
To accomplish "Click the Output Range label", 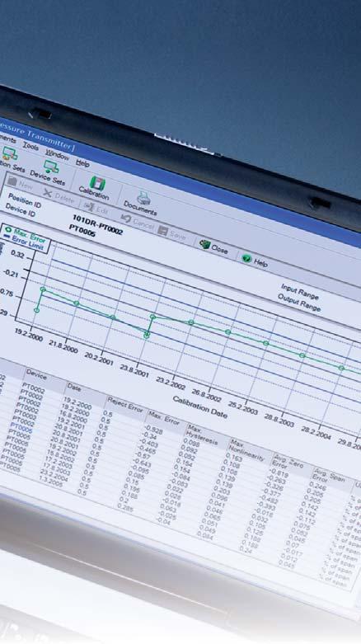I will click(x=299, y=303).
